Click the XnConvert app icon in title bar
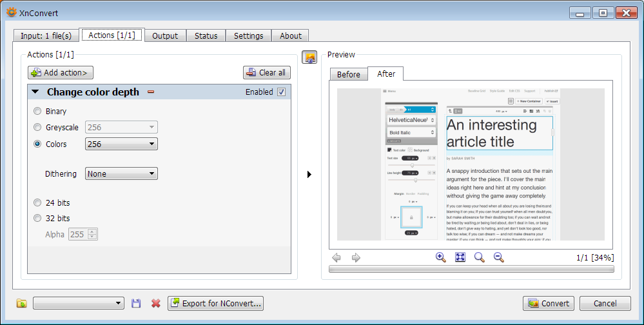This screenshot has width=644, height=325. pyautogui.click(x=12, y=13)
